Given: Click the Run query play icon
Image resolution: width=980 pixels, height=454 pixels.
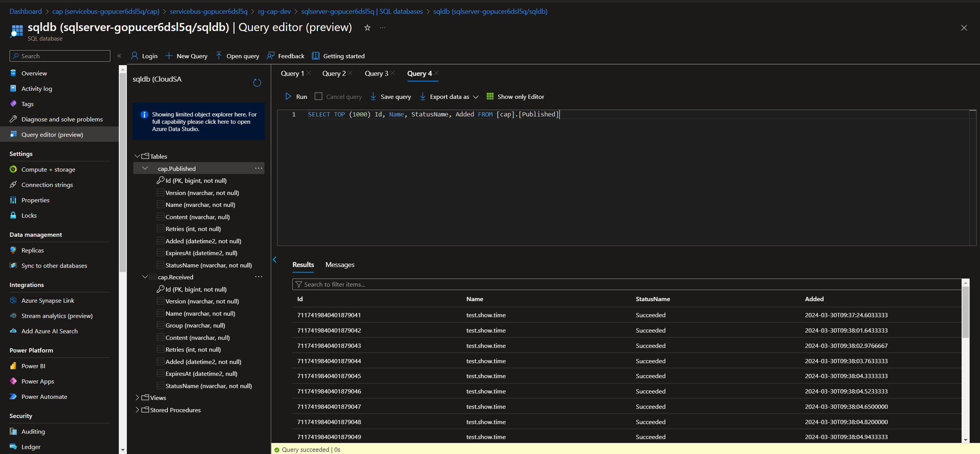Looking at the screenshot, I should pyautogui.click(x=288, y=97).
